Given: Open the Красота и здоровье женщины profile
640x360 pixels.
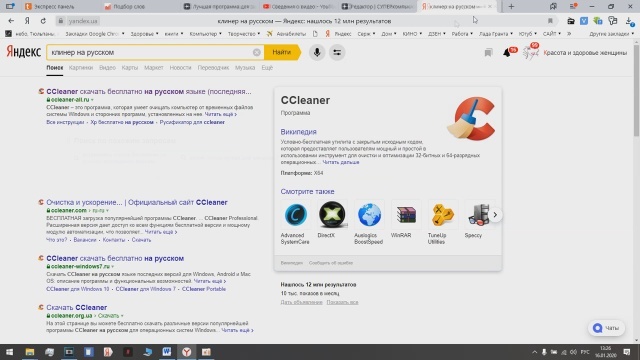Looking at the screenshot, I should coord(585,53).
